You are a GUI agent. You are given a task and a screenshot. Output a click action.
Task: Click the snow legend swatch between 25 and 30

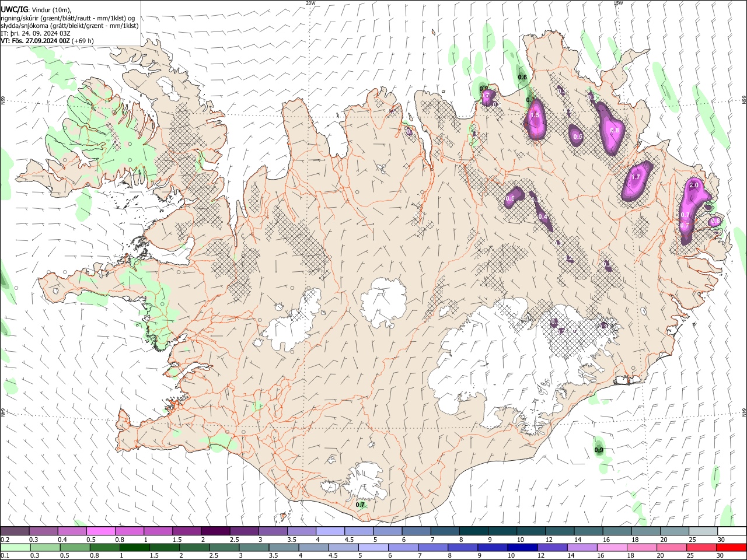coord(703,531)
